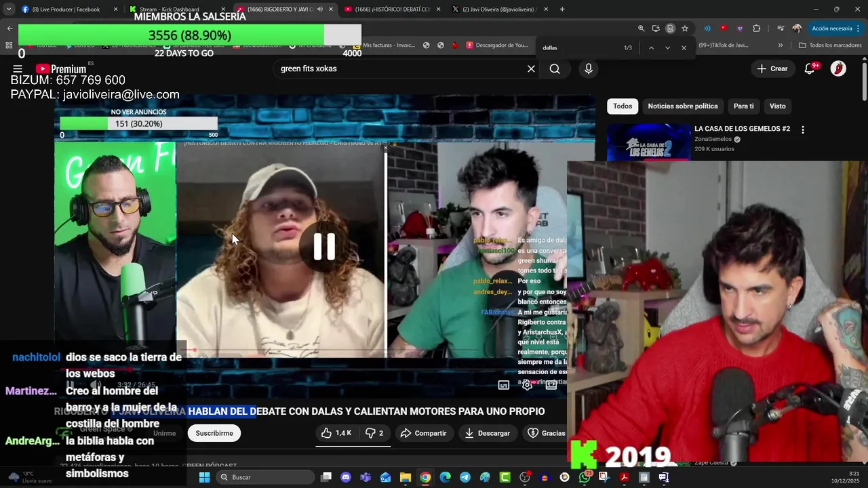This screenshot has height=488, width=868.
Task: Go to next find-in-page result
Action: pos(667,48)
